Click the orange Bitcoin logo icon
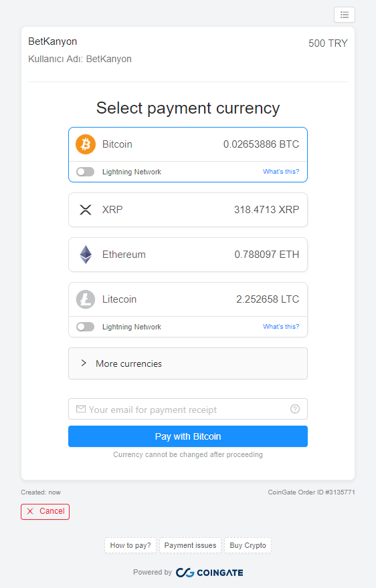The image size is (376, 588). click(86, 144)
